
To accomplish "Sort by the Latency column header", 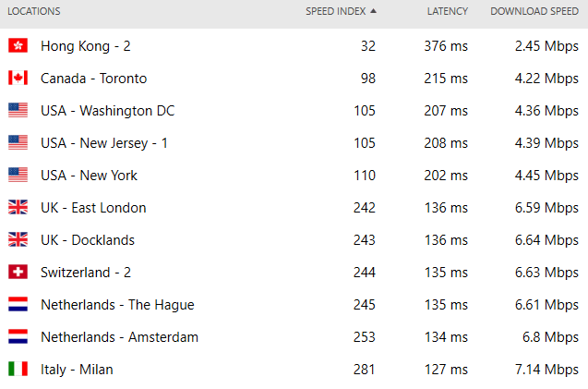I will (x=448, y=11).
